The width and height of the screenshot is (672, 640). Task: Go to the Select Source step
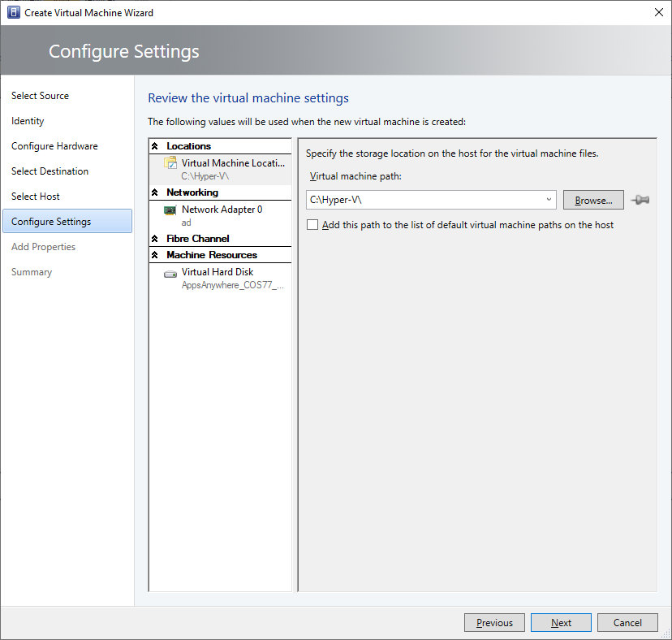coord(40,96)
